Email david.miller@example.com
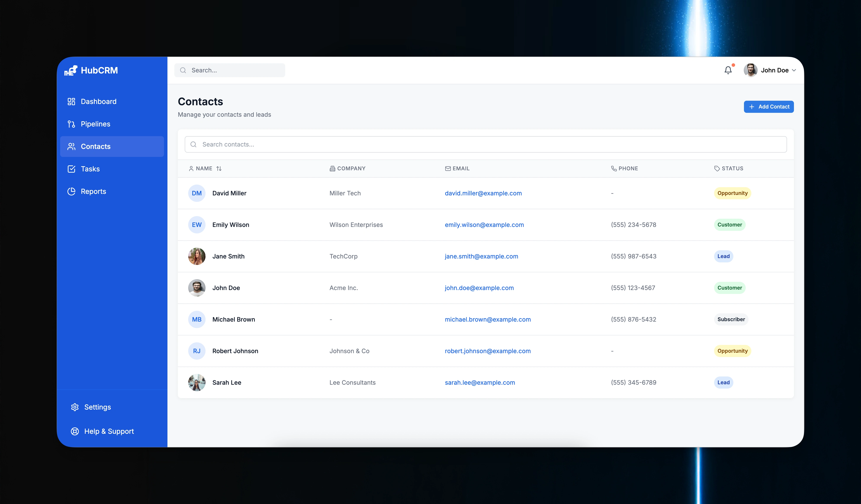 click(x=483, y=193)
